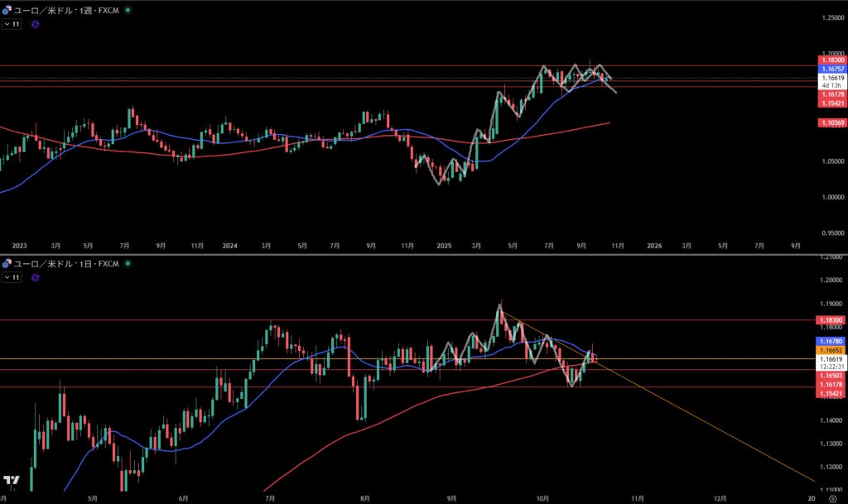Open time axis settings gear icon
This screenshot has width=848, height=504.
click(x=832, y=499)
